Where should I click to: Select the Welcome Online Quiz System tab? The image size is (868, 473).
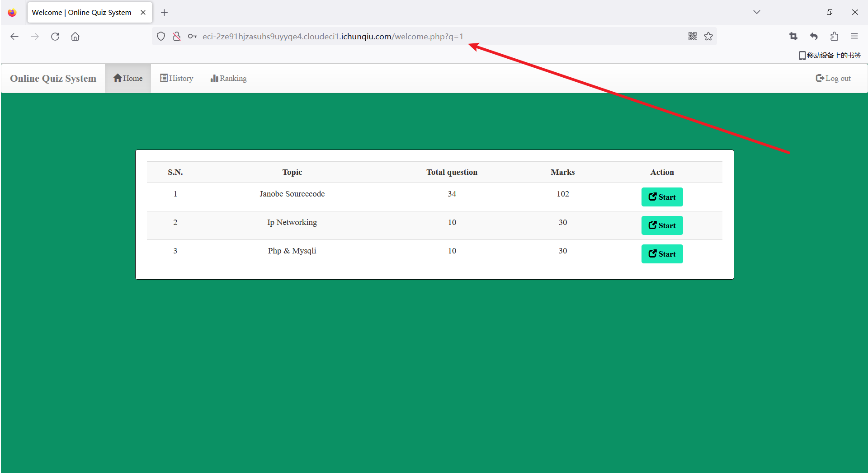[x=90, y=13]
